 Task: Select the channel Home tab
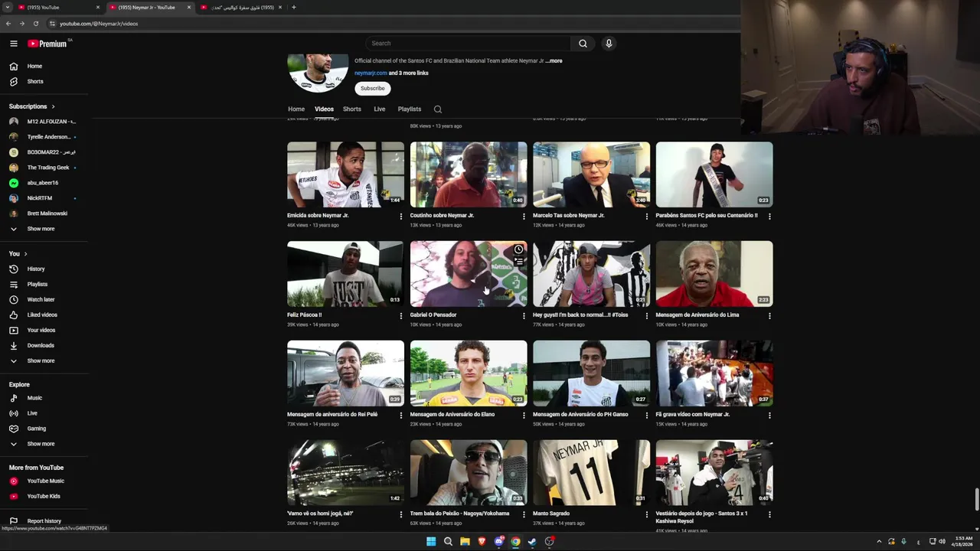296,109
